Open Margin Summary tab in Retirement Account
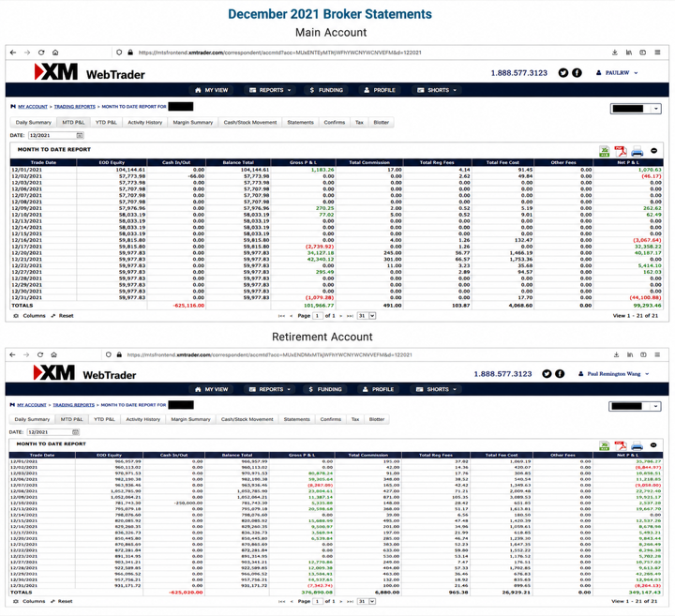Image resolution: width=675 pixels, height=616 pixels. click(190, 419)
